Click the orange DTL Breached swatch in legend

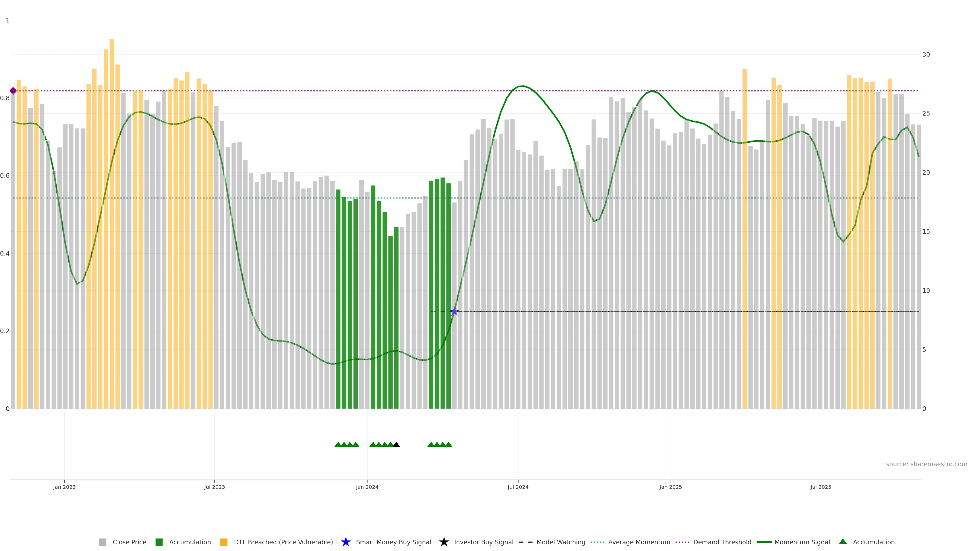point(224,542)
